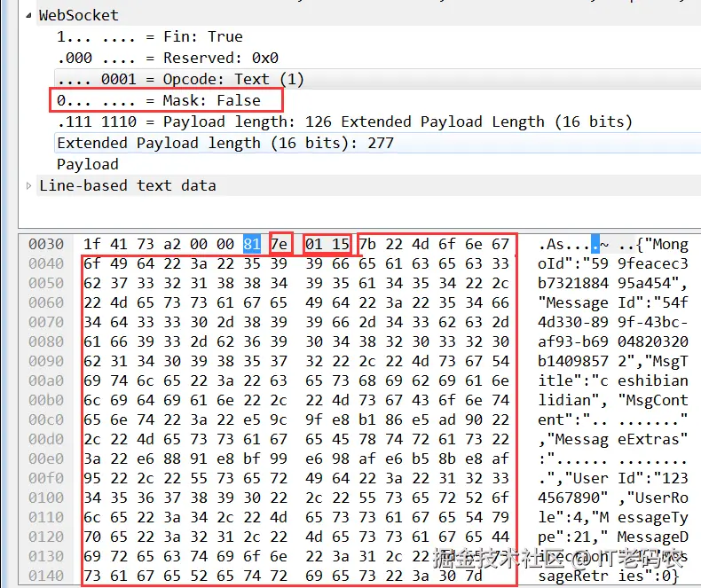Click ASCII text essageTy in row 0110
Image resolution: width=701 pixels, height=588 pixels.
click(653, 517)
